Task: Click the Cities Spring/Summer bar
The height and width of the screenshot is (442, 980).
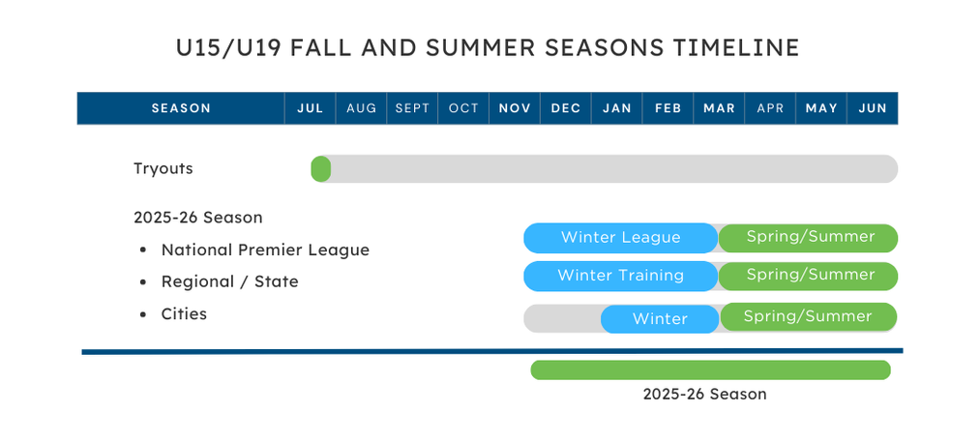Action: tap(808, 317)
